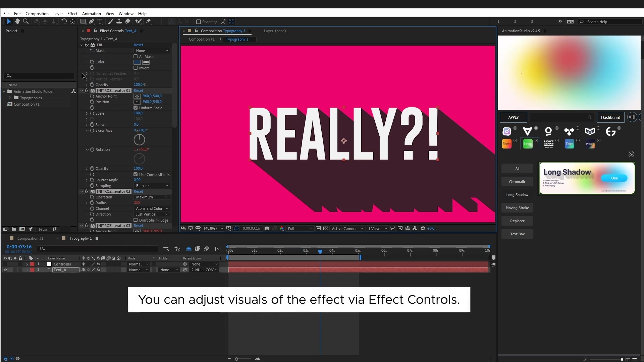This screenshot has width=644, height=362.
Task: Open the Scripts pack icon
Action: pos(528,144)
